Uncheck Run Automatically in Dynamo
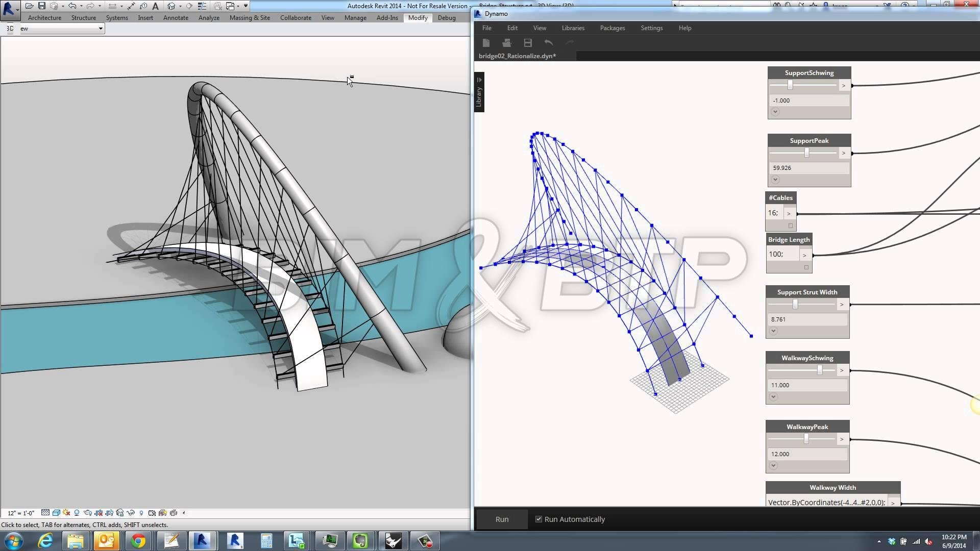This screenshot has height=551, width=980. (538, 519)
